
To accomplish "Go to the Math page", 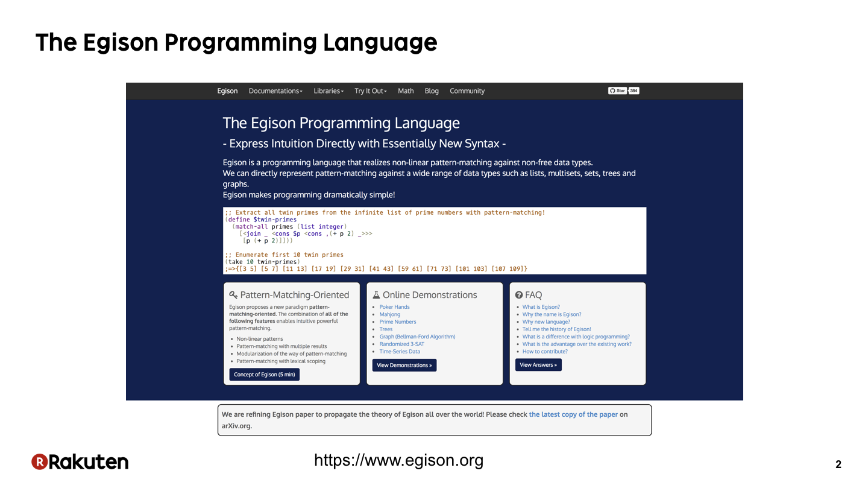I will pyautogui.click(x=406, y=91).
